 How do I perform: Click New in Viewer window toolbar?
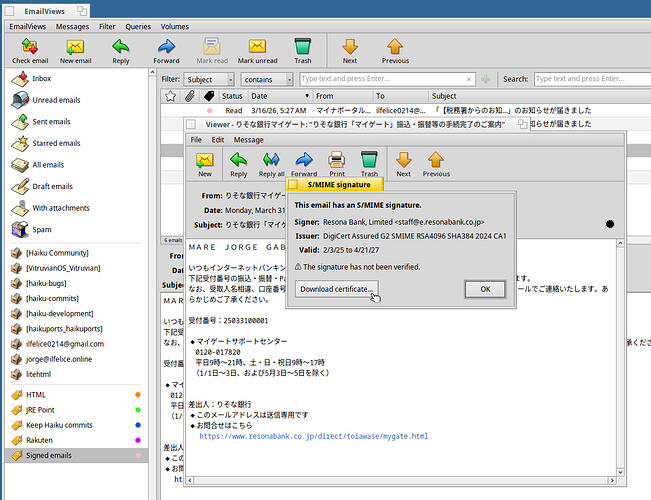[205, 164]
